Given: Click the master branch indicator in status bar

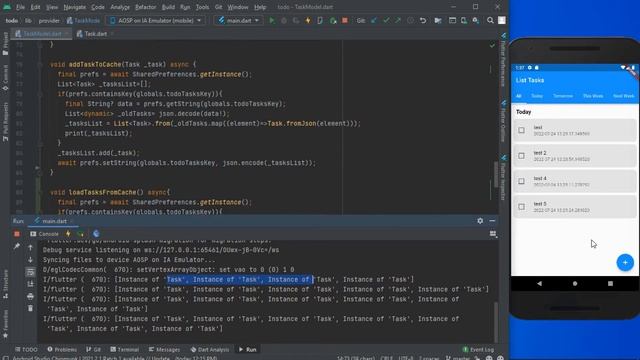Looking at the screenshot, I should pyautogui.click(x=458, y=358).
